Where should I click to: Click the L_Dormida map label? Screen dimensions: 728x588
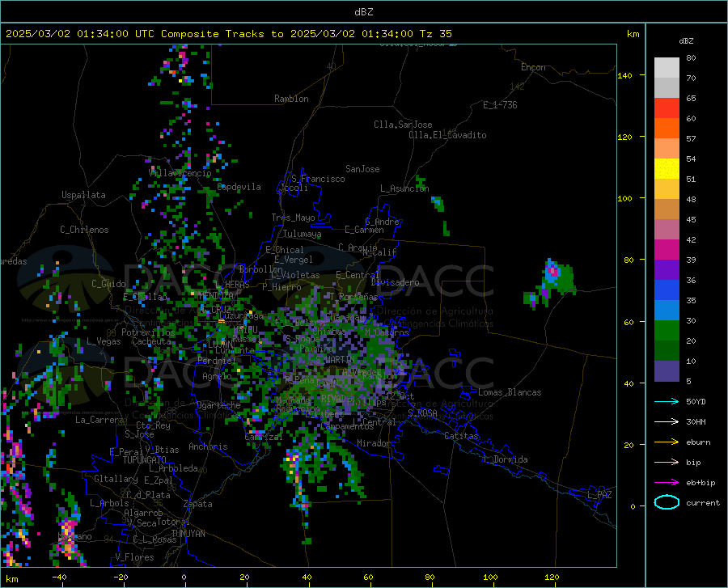pyautogui.click(x=505, y=459)
